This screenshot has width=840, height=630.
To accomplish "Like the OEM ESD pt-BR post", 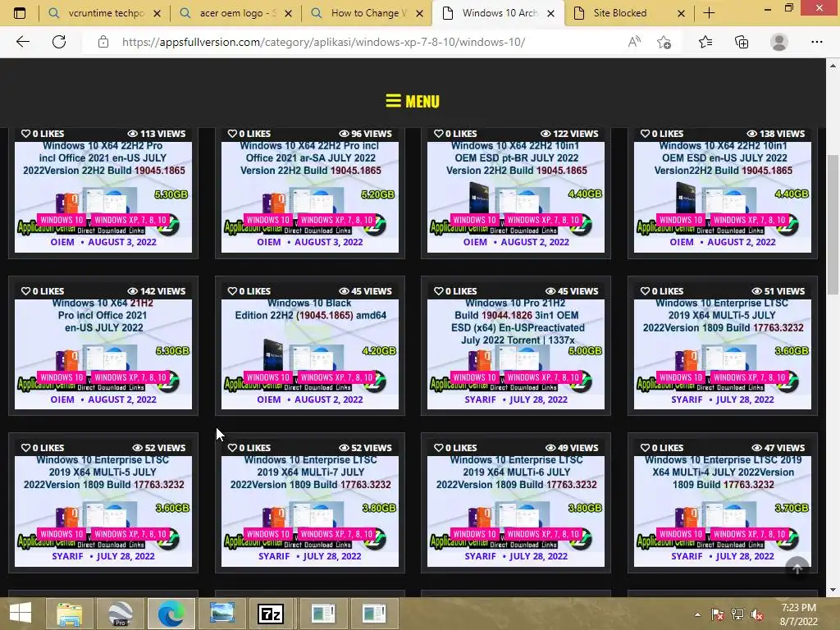I will [455, 134].
